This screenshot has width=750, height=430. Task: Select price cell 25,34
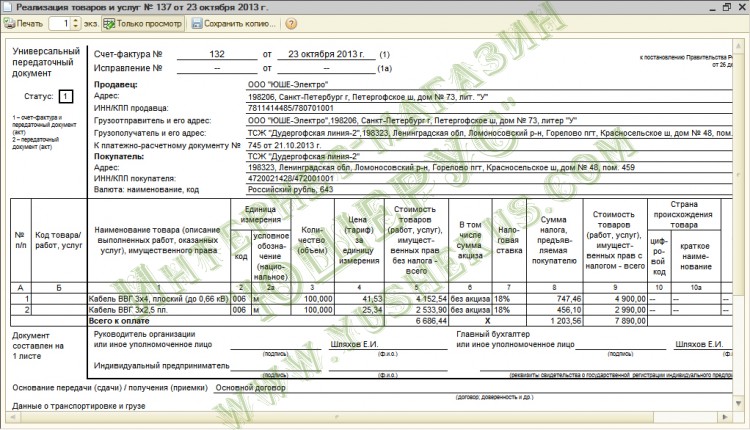(x=359, y=310)
